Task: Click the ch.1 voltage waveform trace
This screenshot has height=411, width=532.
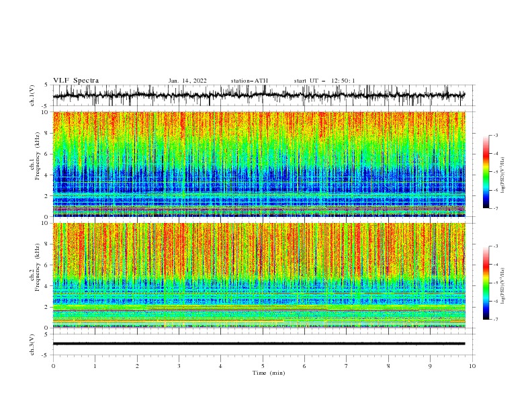Action: [x=259, y=95]
